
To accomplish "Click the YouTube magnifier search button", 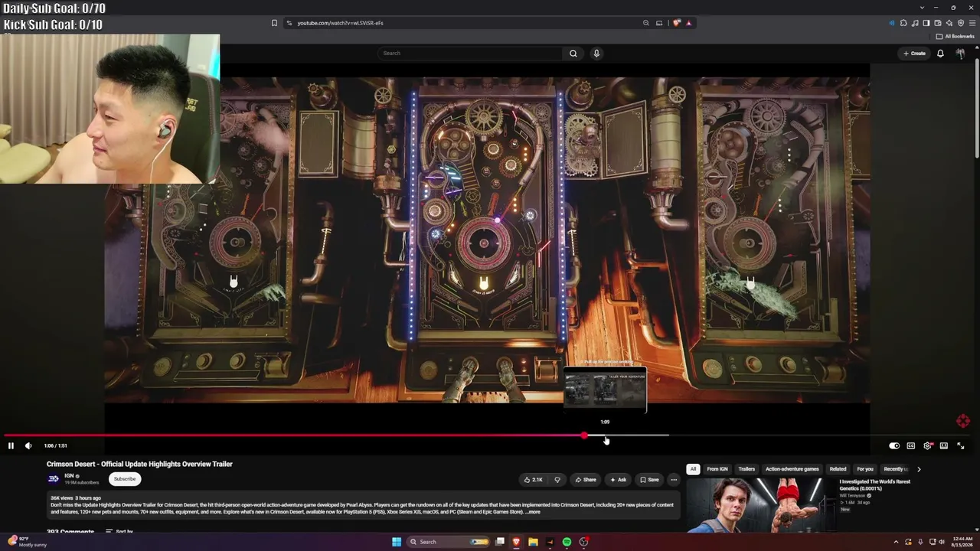I will point(573,54).
